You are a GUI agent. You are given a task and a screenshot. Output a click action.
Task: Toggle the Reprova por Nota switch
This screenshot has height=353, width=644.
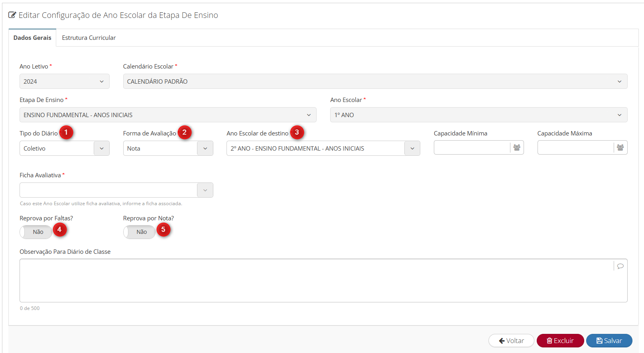(x=140, y=232)
